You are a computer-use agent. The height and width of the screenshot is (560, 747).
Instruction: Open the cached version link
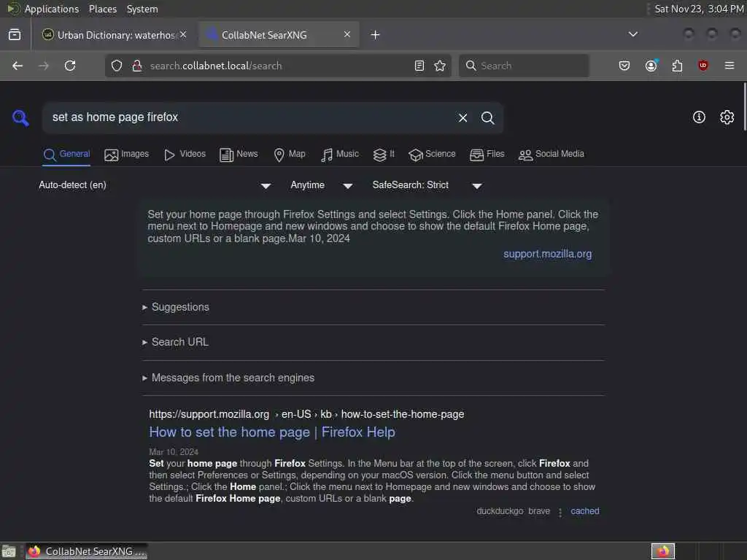584,511
